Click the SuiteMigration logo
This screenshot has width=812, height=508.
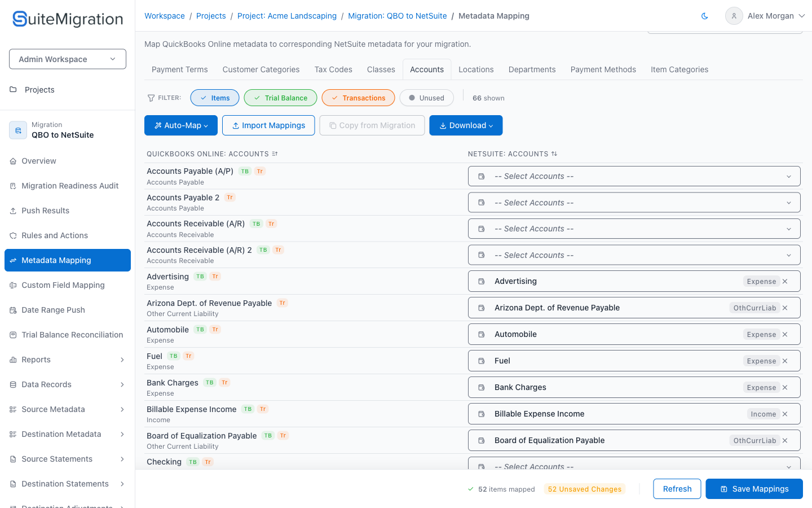coord(68,19)
